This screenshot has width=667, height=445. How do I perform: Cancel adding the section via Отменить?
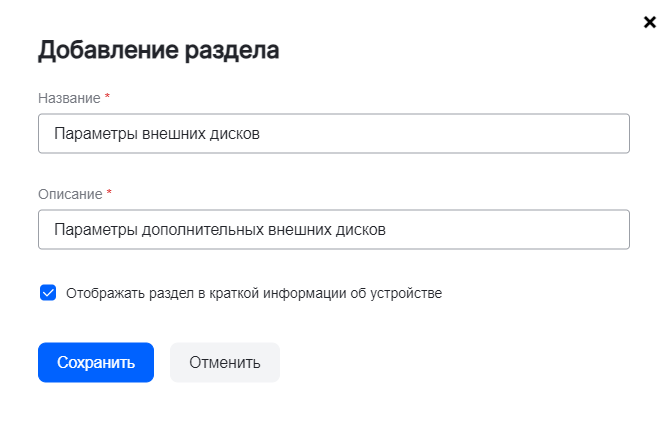point(224,362)
